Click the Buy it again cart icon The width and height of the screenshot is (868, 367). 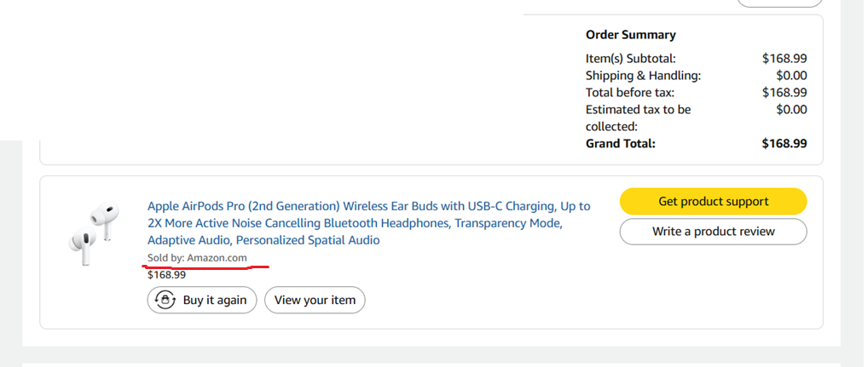tap(165, 300)
